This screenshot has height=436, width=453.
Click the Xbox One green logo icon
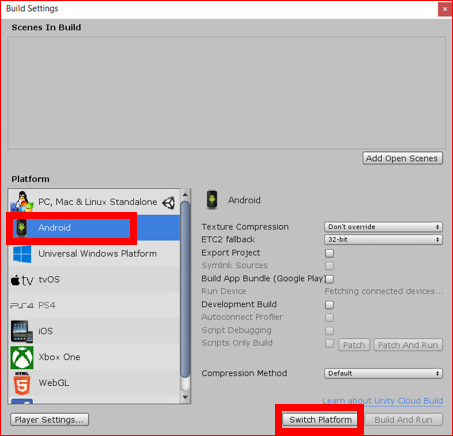click(22, 357)
